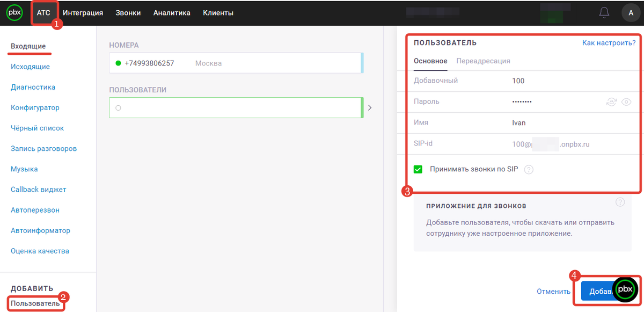Screen dimensions: 644x312
Task: Add a Пользователь from sidebar
Action: click(x=35, y=303)
